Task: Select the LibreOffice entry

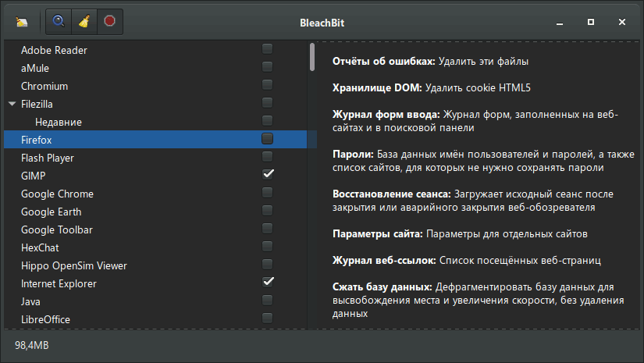Action: (x=155, y=319)
